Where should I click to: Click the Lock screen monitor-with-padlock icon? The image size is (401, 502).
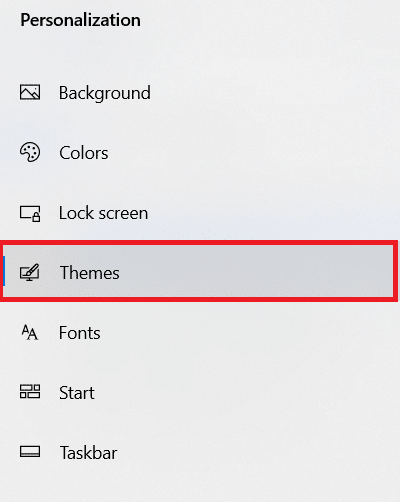[30, 214]
